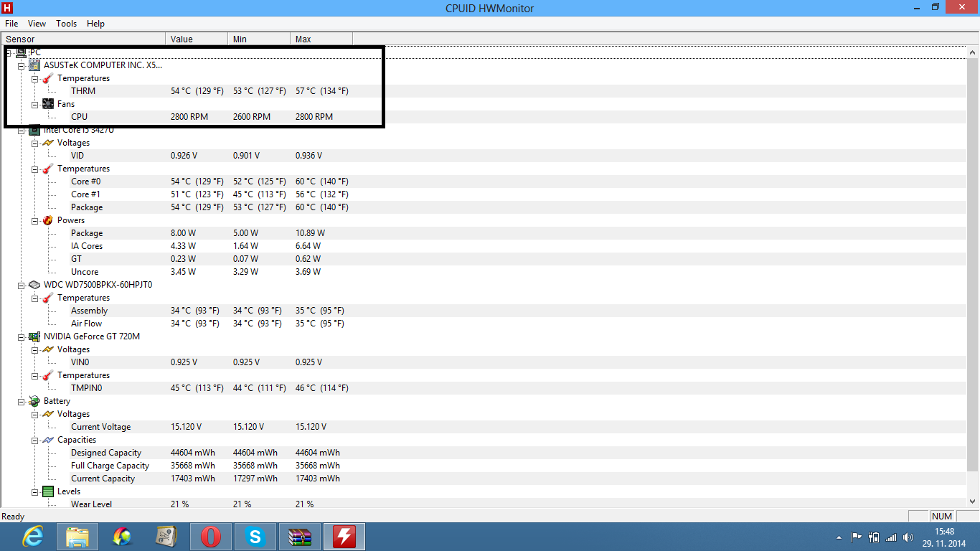Collapse the ASUSTeK COMPUTER INC. node
Image resolution: width=980 pixels, height=551 pixels.
coord(22,65)
